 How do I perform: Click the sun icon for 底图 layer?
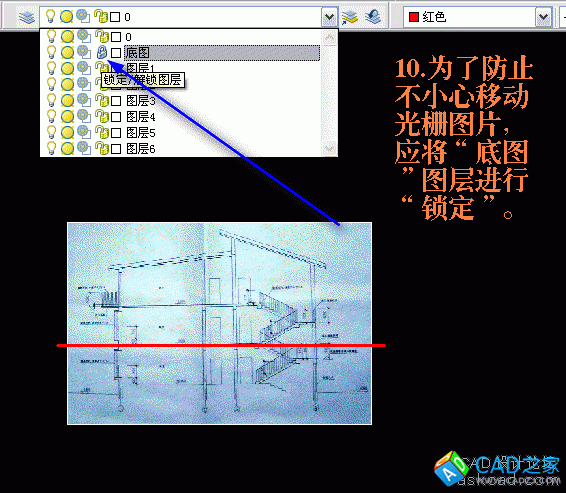pos(67,53)
